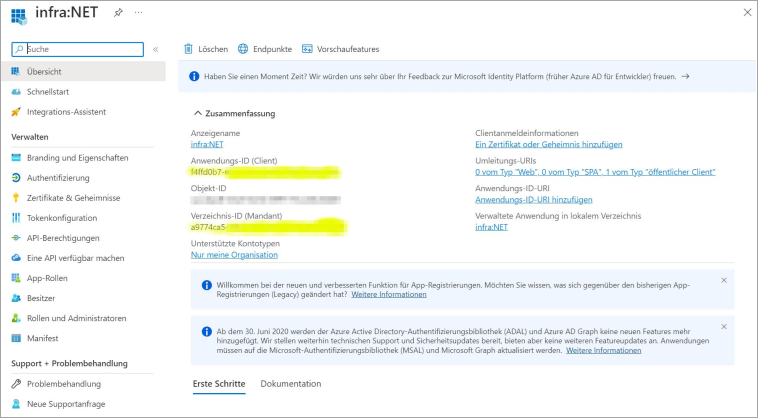758x418 pixels.
Task: Switch to the Dokumentation tab
Action: point(290,384)
